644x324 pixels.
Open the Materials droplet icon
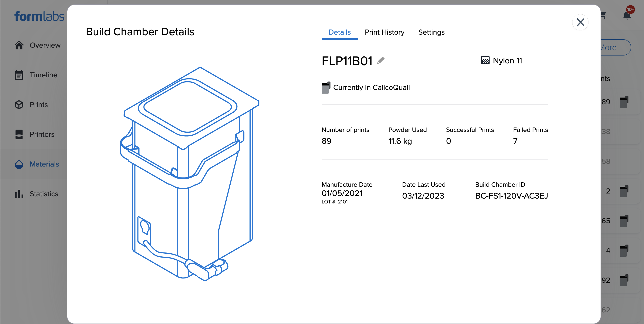(x=19, y=164)
